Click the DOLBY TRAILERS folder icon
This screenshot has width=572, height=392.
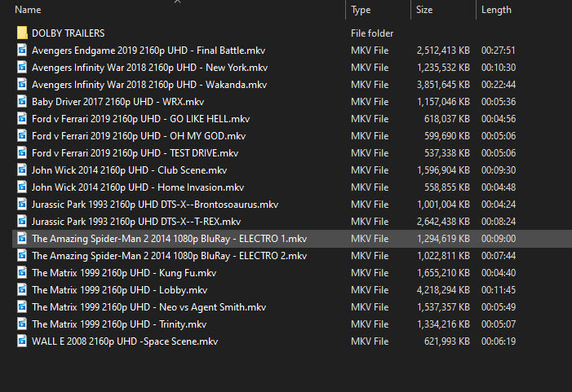pos(22,33)
